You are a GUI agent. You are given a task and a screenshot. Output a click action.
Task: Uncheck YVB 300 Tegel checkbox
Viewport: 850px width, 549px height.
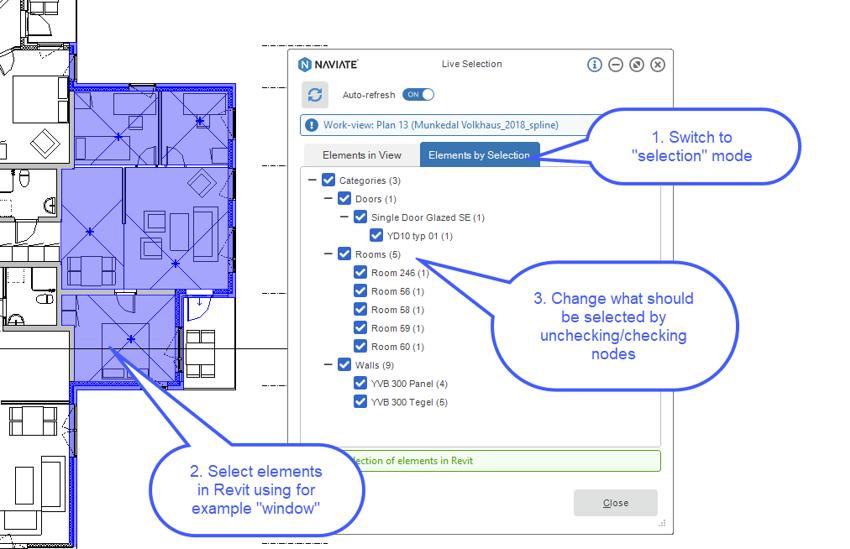click(360, 402)
